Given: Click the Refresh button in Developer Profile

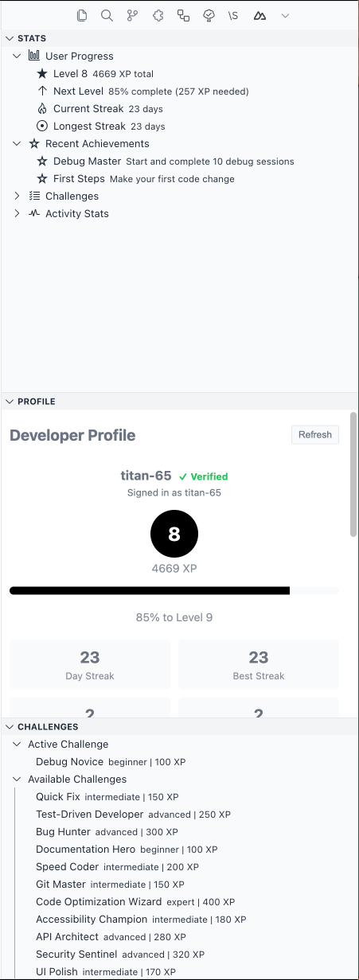Looking at the screenshot, I should [315, 434].
